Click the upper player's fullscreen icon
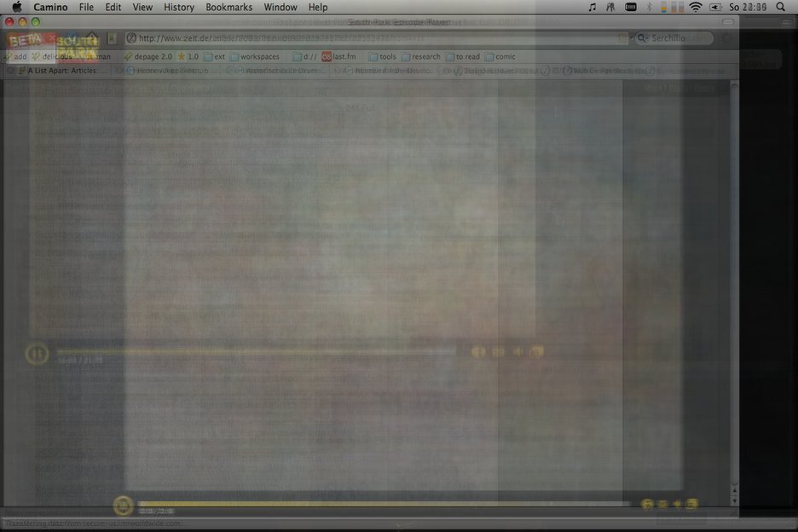 [536, 352]
